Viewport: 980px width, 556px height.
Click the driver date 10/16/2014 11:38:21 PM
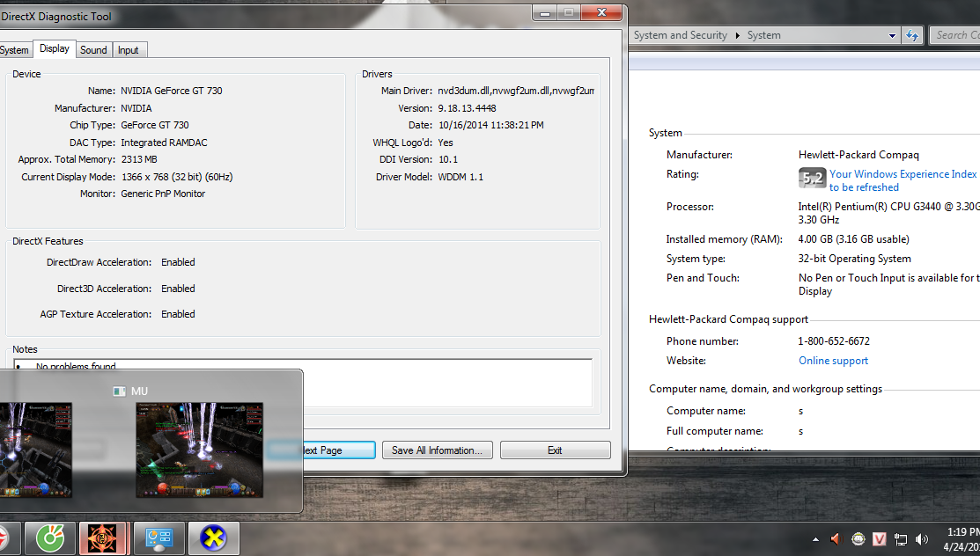point(490,125)
